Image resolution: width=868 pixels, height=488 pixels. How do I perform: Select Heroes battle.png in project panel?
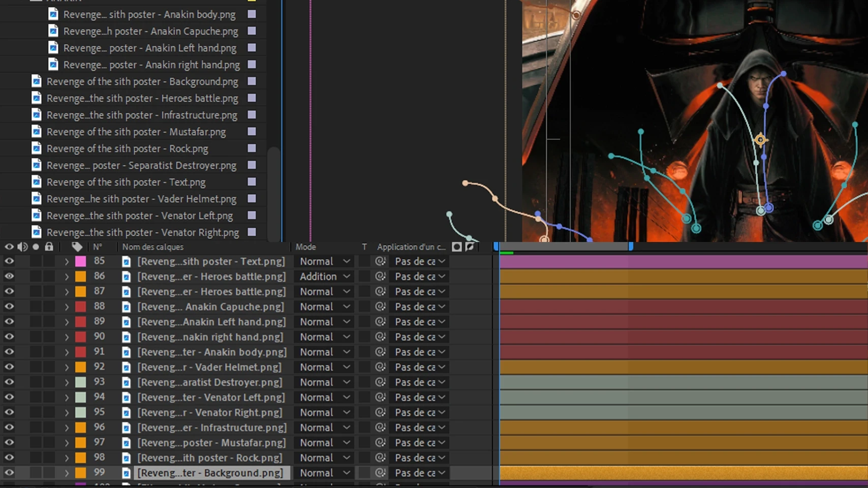(142, 98)
